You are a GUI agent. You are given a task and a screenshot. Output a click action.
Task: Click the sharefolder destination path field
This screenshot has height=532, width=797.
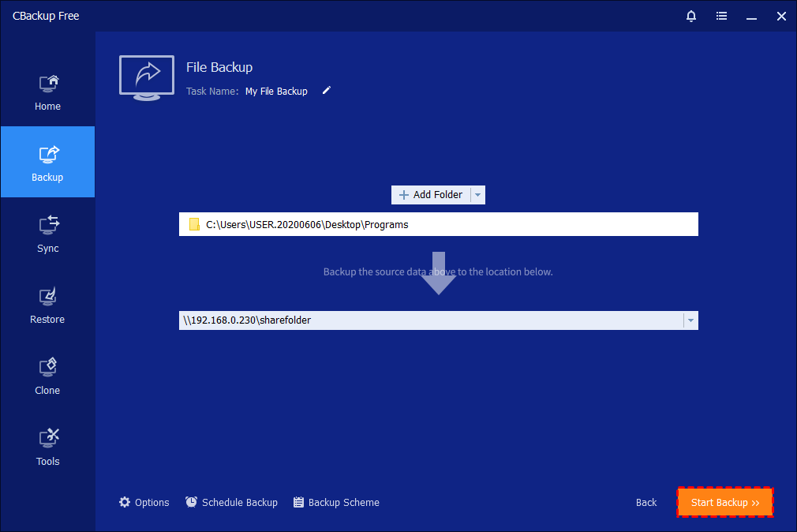tap(430, 320)
